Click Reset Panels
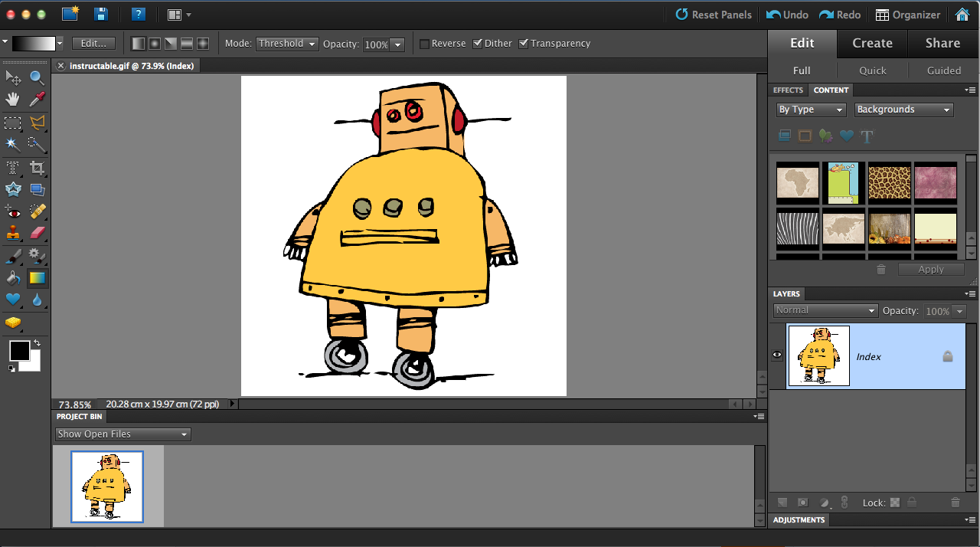The width and height of the screenshot is (980, 547). pyautogui.click(x=714, y=15)
